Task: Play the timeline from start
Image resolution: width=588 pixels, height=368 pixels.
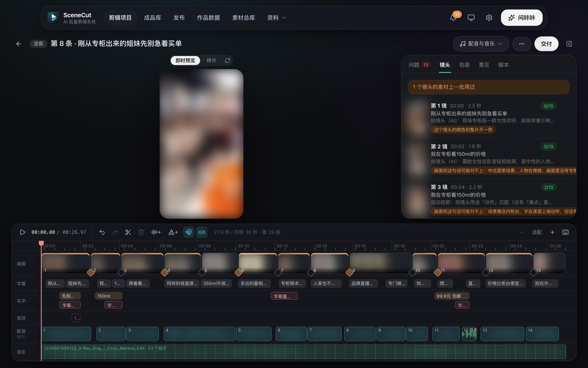Action: (x=23, y=232)
